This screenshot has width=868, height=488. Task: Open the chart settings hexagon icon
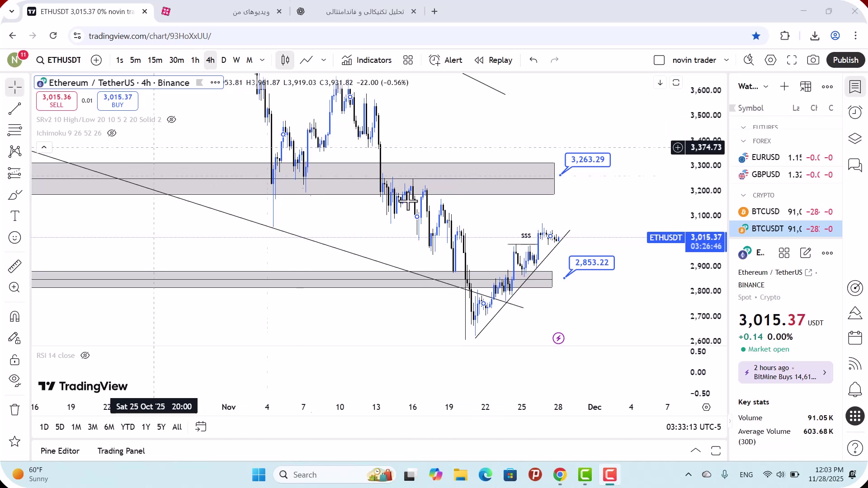(x=770, y=60)
